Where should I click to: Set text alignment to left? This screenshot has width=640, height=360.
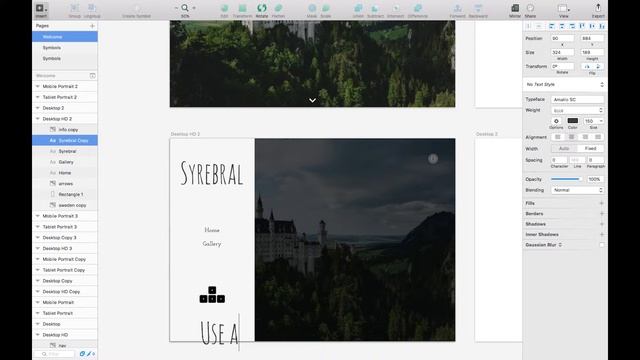click(x=558, y=137)
